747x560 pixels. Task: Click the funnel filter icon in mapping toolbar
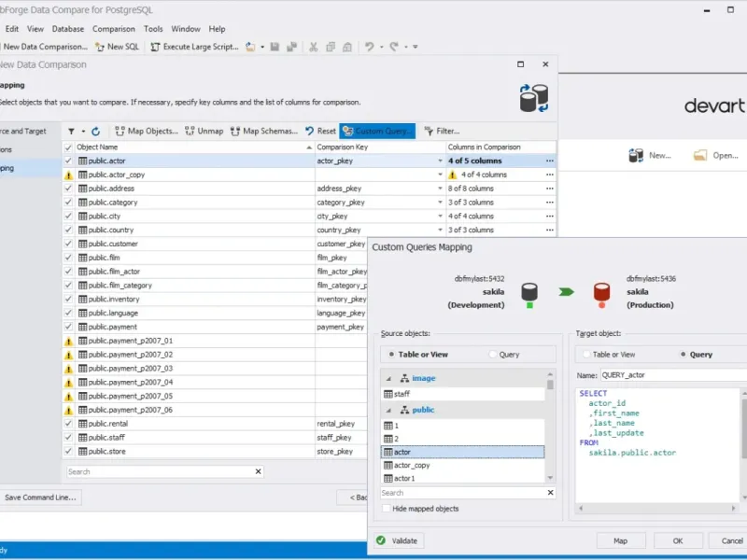(x=71, y=131)
